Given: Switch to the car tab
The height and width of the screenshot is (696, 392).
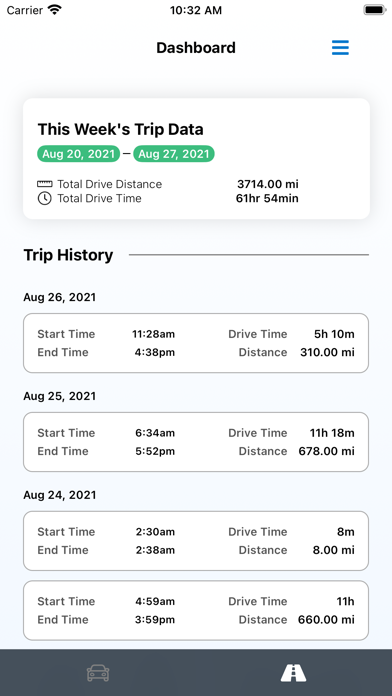Looking at the screenshot, I should click(98, 673).
